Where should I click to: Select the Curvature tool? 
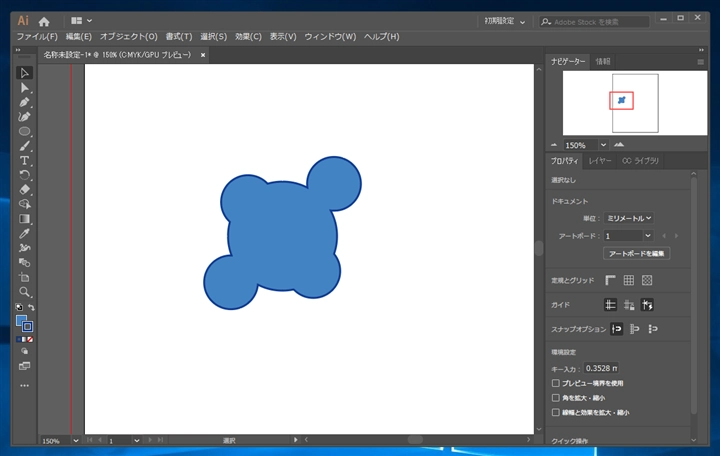click(x=24, y=117)
